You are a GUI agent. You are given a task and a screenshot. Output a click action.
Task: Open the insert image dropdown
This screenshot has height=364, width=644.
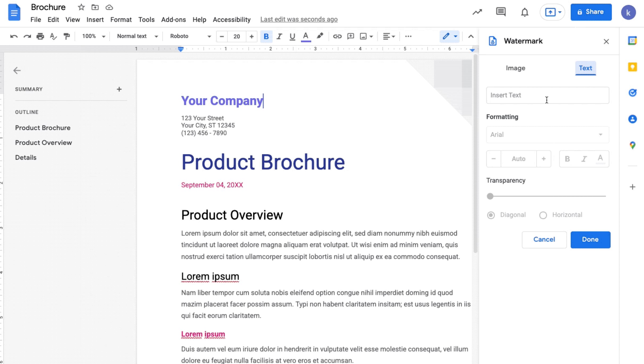(x=366, y=36)
